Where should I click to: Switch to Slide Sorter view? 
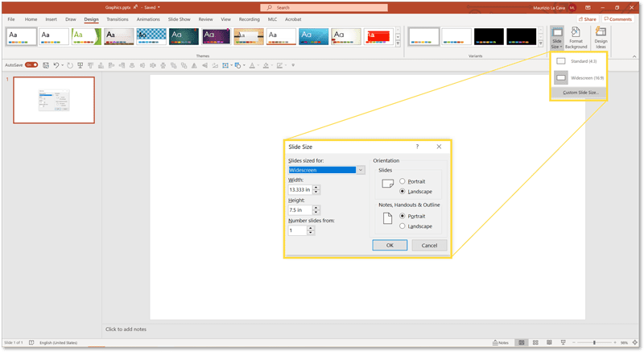(535, 342)
